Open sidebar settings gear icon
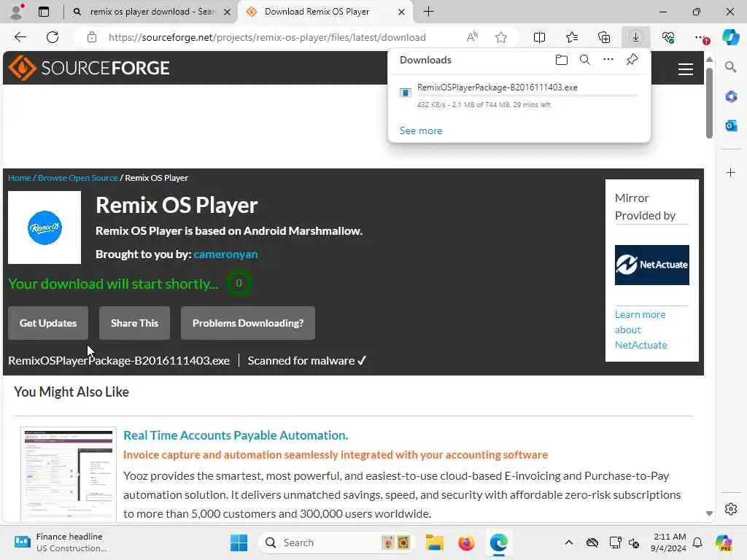 tap(730, 509)
